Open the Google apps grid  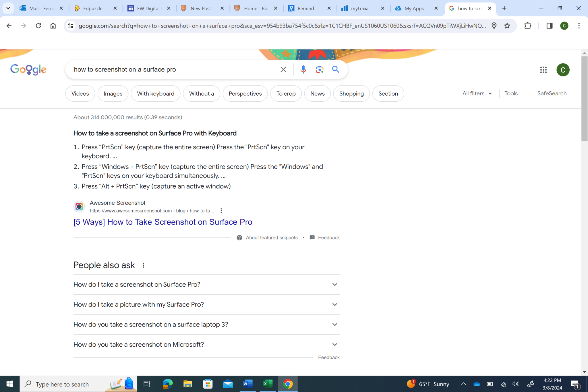point(543,70)
